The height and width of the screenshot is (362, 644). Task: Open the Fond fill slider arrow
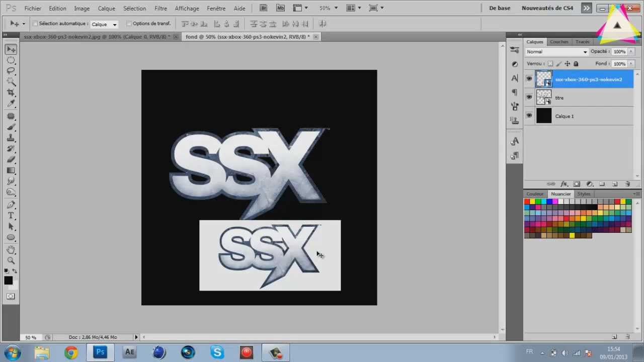631,64
